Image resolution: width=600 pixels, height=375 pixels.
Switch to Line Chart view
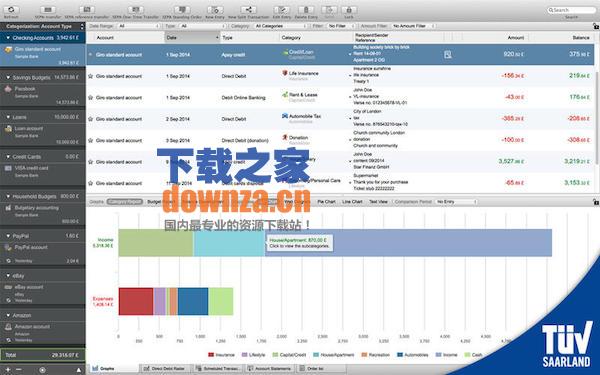click(352, 202)
